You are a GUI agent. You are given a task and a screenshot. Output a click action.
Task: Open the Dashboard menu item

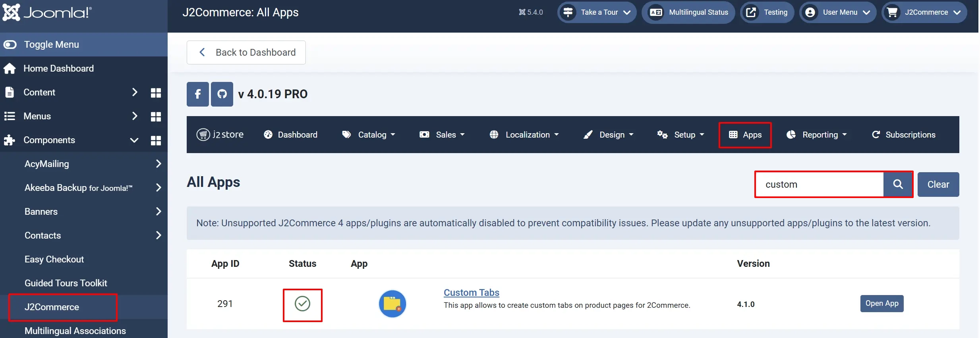291,135
